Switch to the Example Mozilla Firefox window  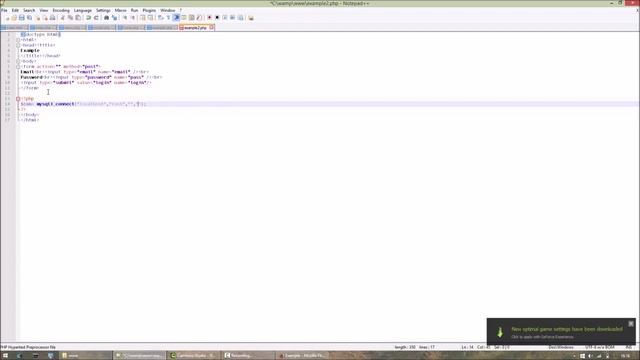tap(302, 356)
